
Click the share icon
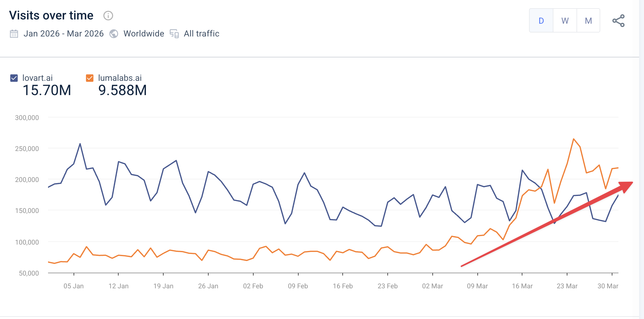click(618, 21)
